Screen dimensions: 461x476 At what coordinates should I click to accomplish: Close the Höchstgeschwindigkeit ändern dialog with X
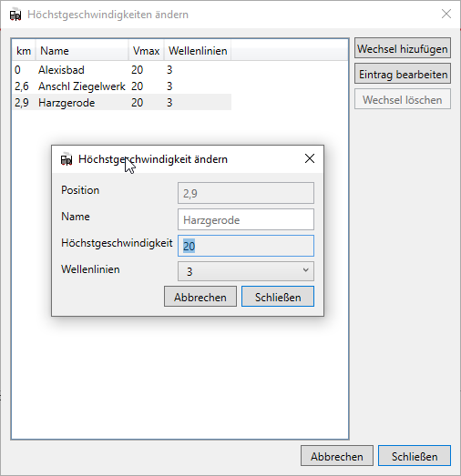pyautogui.click(x=310, y=158)
